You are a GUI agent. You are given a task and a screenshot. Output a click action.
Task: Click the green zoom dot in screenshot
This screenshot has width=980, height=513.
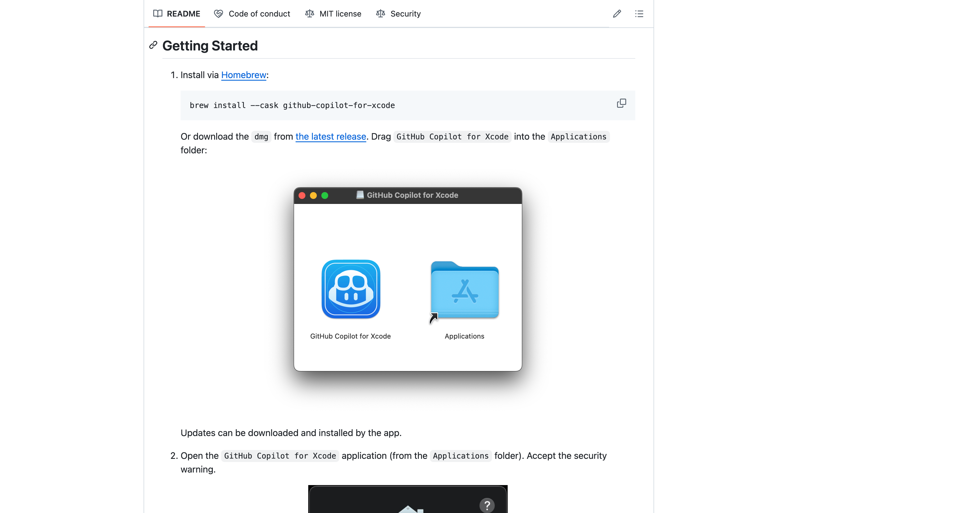point(324,196)
